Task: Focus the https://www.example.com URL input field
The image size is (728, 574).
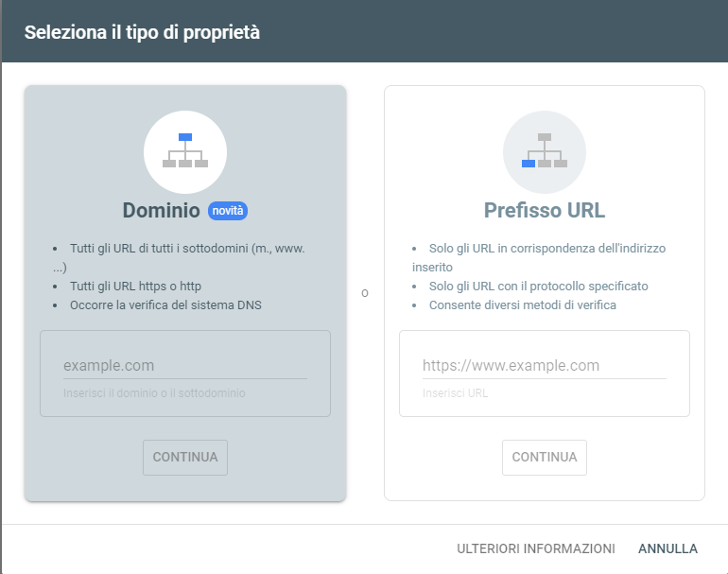Action: (544, 365)
